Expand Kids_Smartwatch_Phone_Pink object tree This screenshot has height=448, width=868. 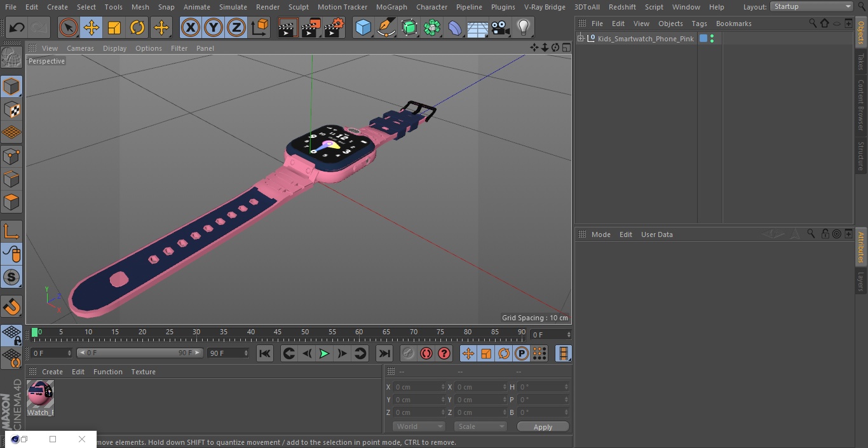(x=580, y=39)
